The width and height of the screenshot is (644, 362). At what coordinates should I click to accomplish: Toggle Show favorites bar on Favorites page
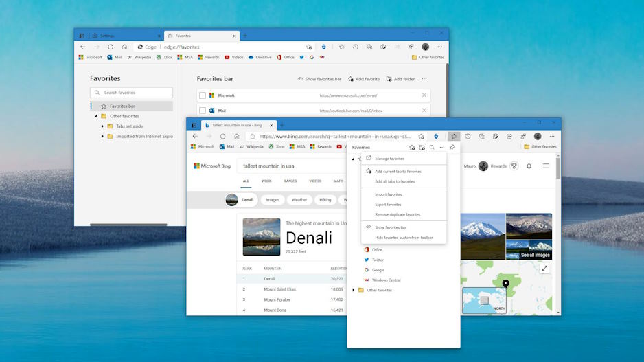319,79
